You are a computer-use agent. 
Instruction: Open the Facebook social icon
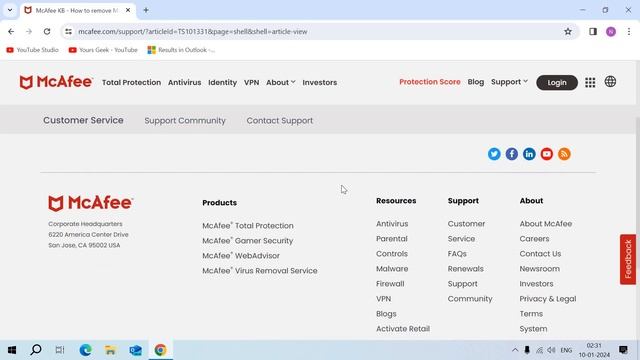coord(511,154)
